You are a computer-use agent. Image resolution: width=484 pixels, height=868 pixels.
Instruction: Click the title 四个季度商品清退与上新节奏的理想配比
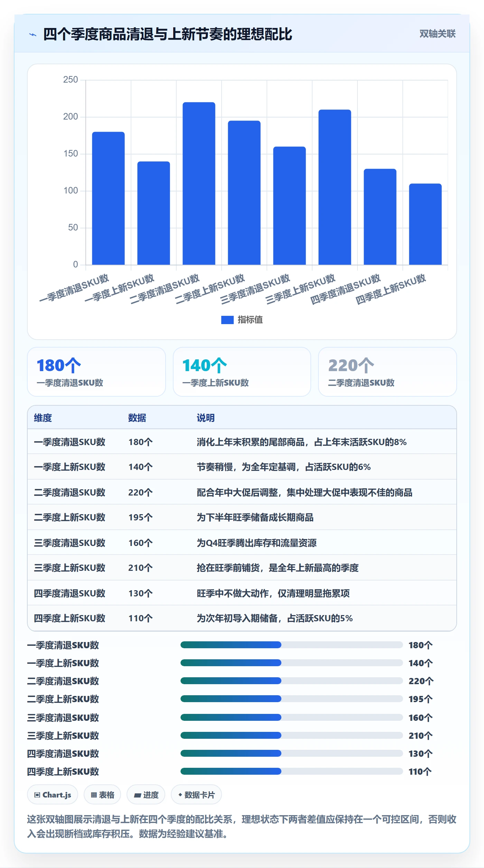168,35
